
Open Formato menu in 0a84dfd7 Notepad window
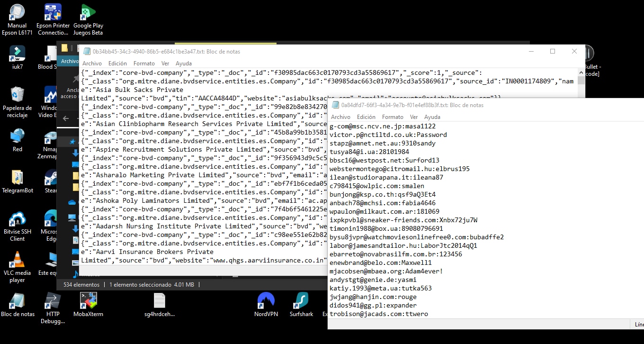tap(393, 117)
